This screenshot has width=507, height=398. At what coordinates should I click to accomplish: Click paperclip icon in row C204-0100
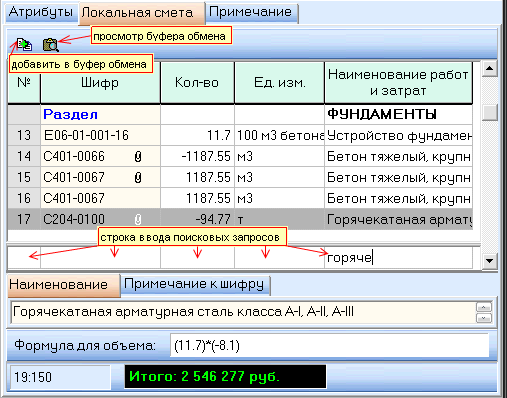click(138, 219)
